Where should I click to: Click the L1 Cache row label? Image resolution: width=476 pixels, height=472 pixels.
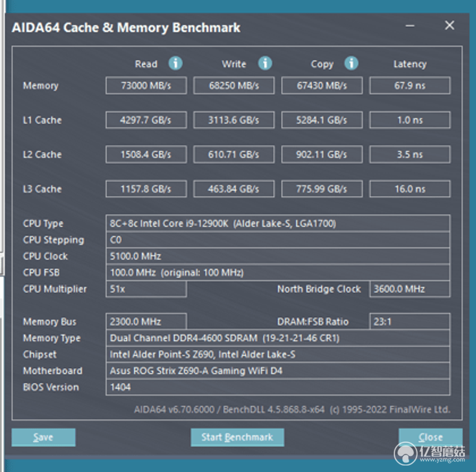point(42,120)
